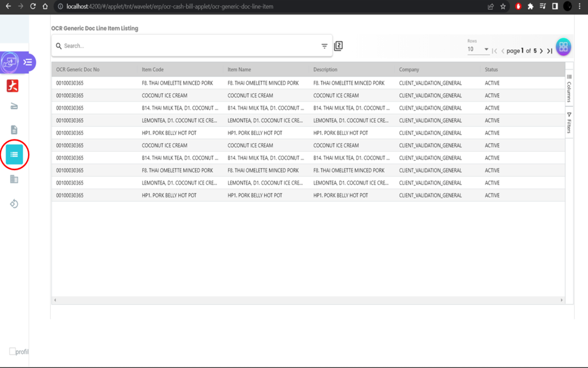Go back to the previous browser page
588x368 pixels.
tap(8, 7)
